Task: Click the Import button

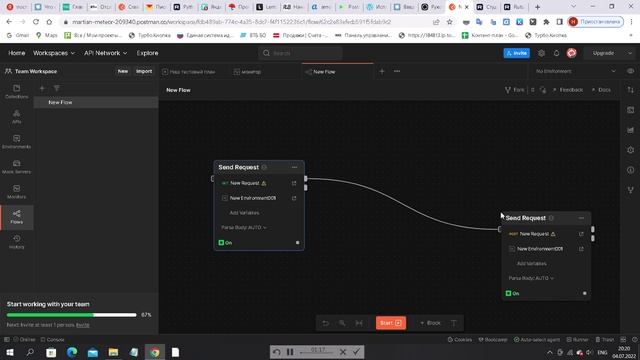Action: (x=144, y=71)
